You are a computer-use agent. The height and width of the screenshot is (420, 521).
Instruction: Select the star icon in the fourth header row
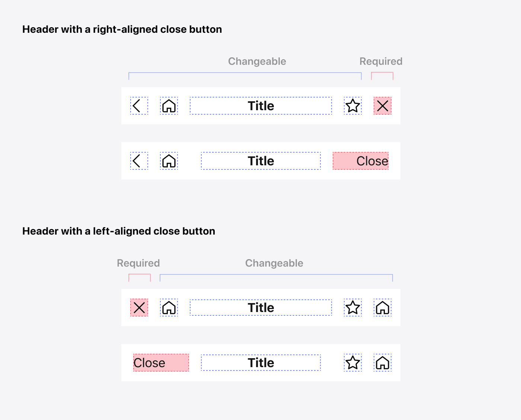point(353,363)
